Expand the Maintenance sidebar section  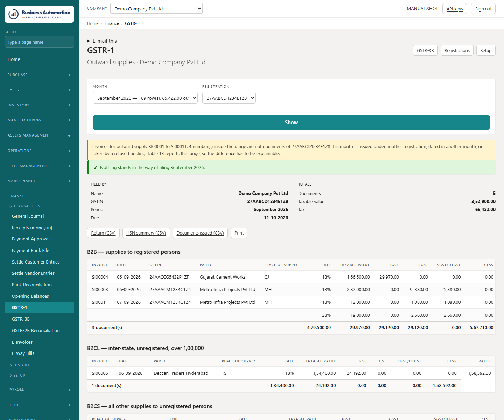pos(39,181)
